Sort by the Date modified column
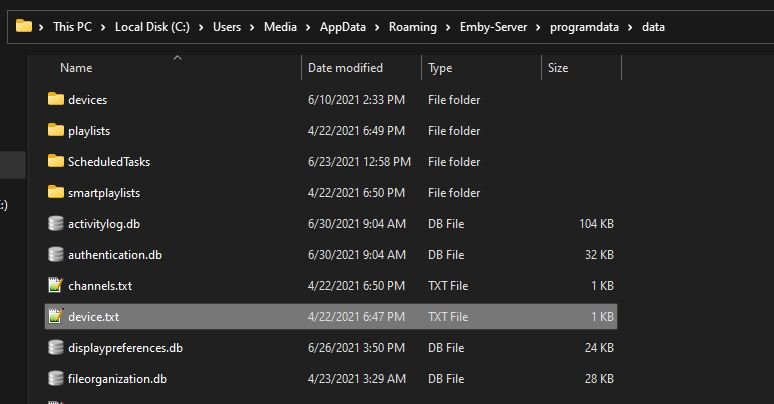Screen dimensions: 774x404 pos(345,68)
